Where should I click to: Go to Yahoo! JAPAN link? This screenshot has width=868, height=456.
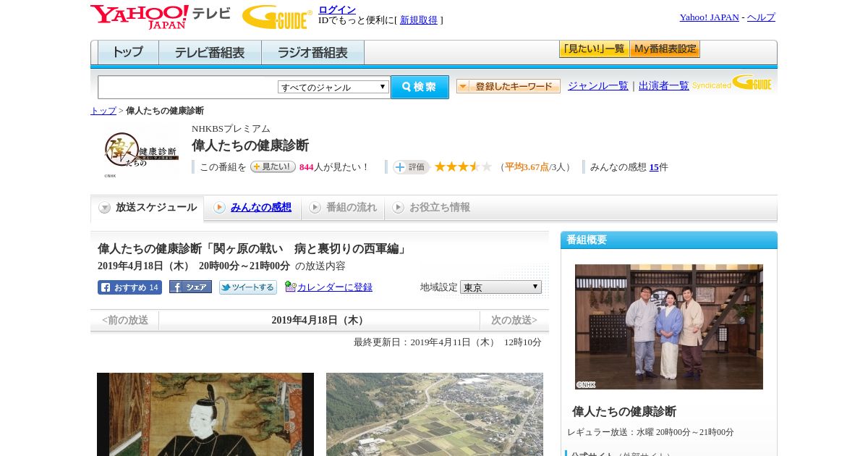click(x=709, y=17)
